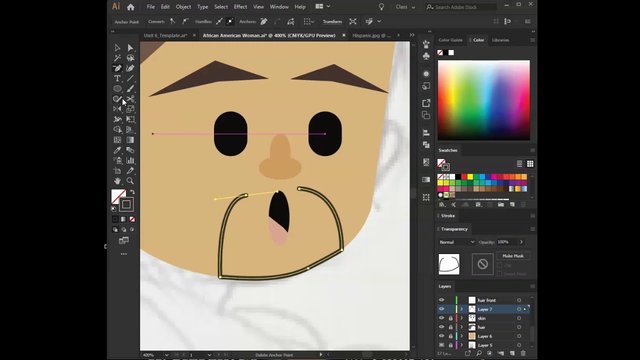This screenshot has height=360, width=640.
Task: Expand the skin layer
Action: 462,318
